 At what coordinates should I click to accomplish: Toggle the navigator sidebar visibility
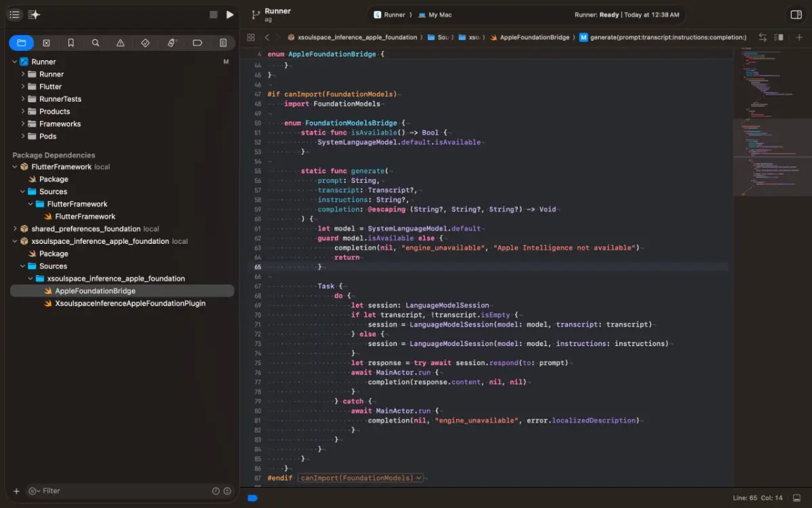[14, 14]
